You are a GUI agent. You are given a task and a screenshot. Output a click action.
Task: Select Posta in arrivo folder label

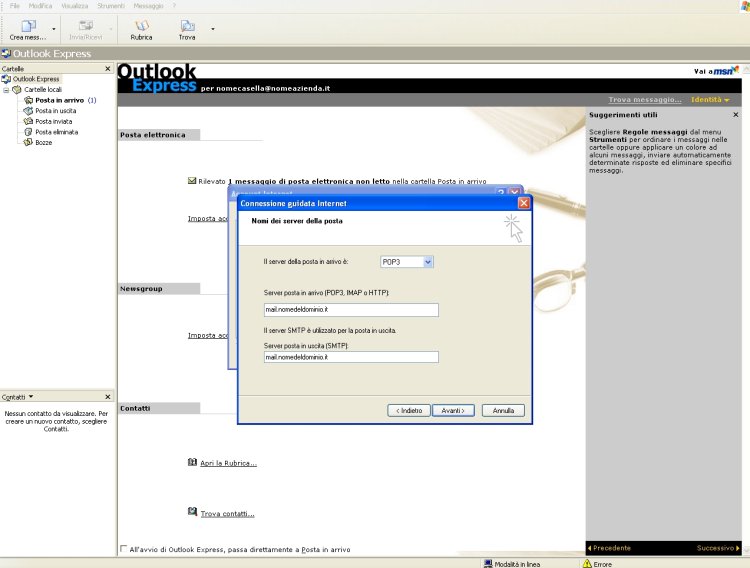(x=60, y=100)
